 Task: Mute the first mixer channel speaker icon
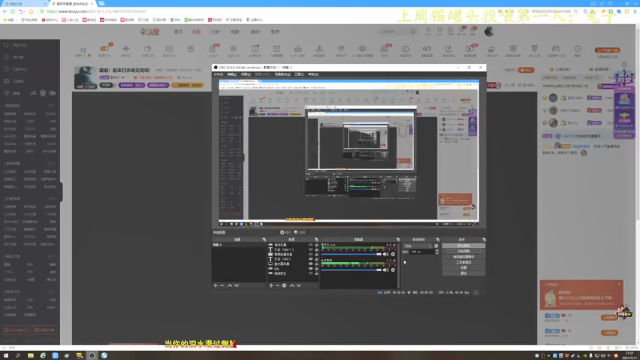pyautogui.click(x=386, y=254)
